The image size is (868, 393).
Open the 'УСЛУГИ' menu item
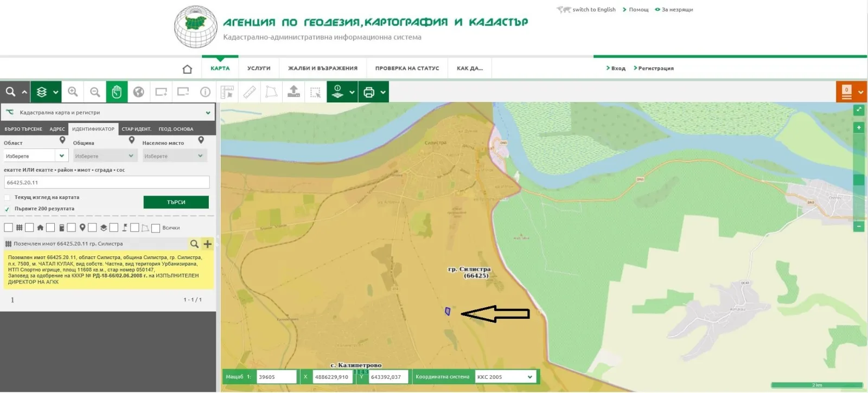tap(259, 68)
